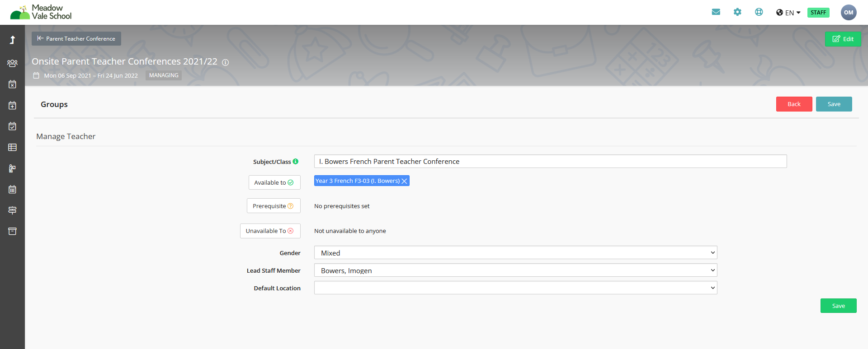Remove the Year 3 French F3-03 tag

click(x=405, y=181)
